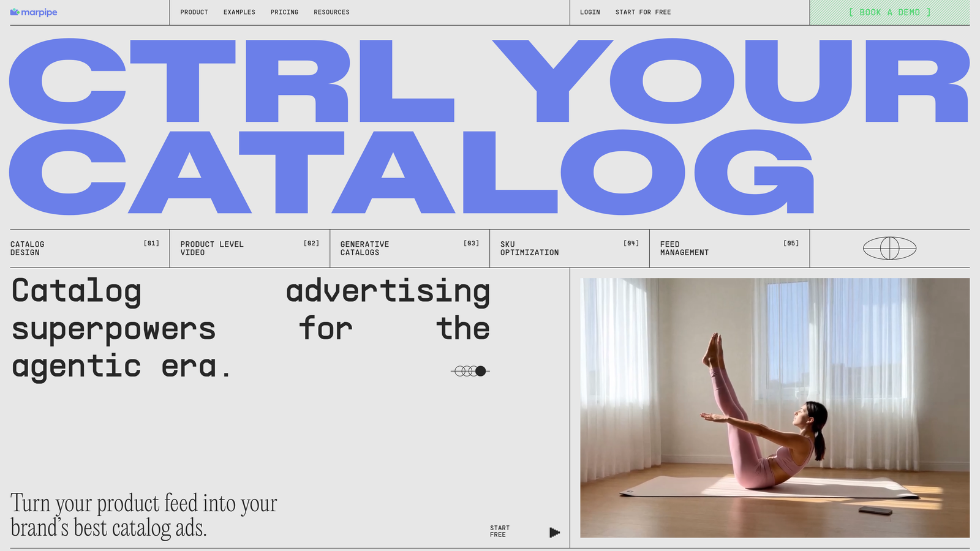This screenshot has height=551, width=980.
Task: Open the Product menu
Action: (x=194, y=12)
